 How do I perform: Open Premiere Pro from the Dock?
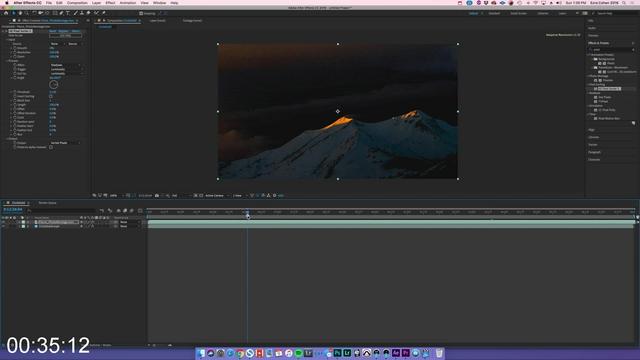(x=406, y=353)
